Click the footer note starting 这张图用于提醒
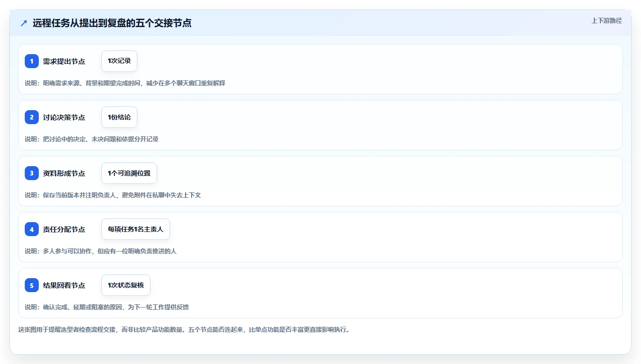641x364 pixels. tap(184, 329)
